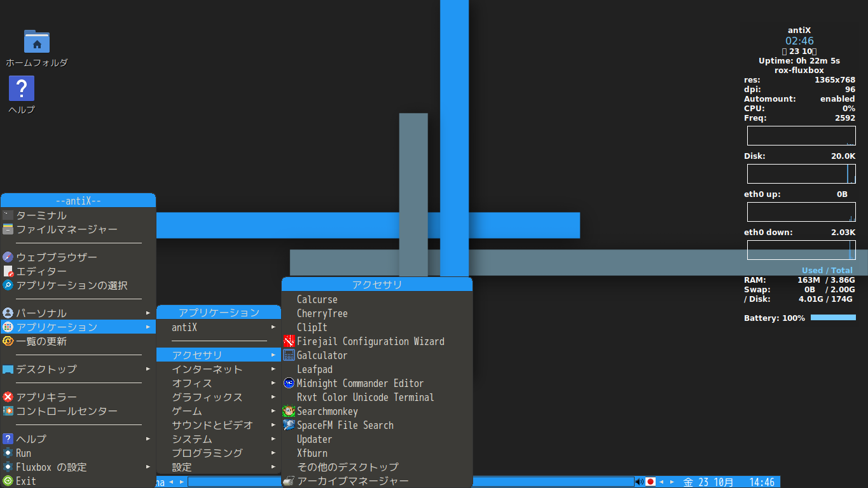Expand the グラフィックス submenu
Viewport: 868px width, 488px height.
click(219, 397)
